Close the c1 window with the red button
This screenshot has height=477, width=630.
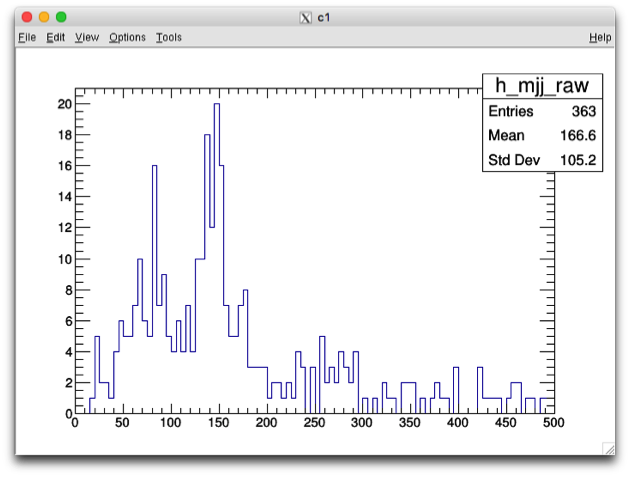point(27,17)
